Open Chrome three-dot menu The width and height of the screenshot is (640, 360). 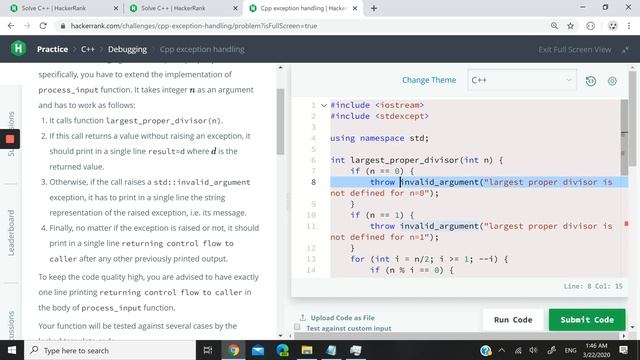[x=629, y=26]
